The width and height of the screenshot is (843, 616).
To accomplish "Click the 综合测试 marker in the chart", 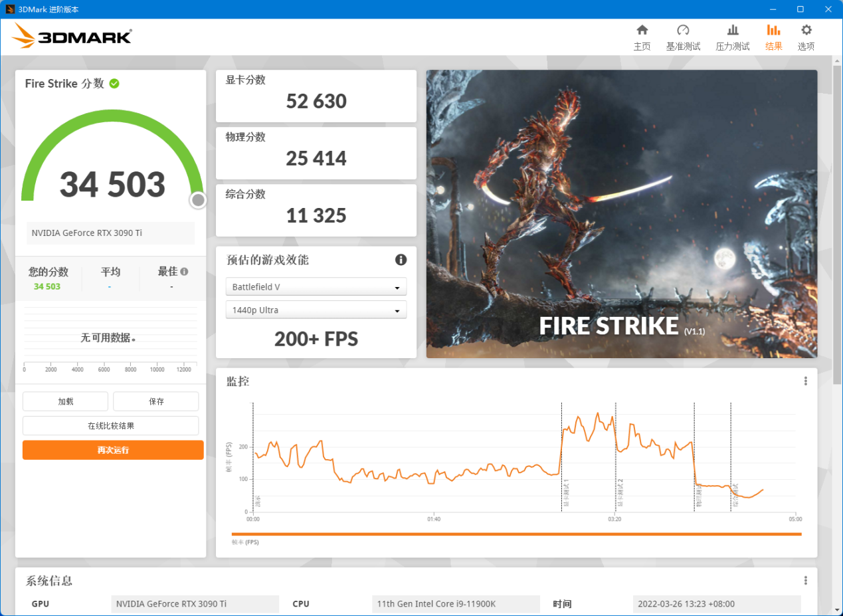I will coord(735,496).
